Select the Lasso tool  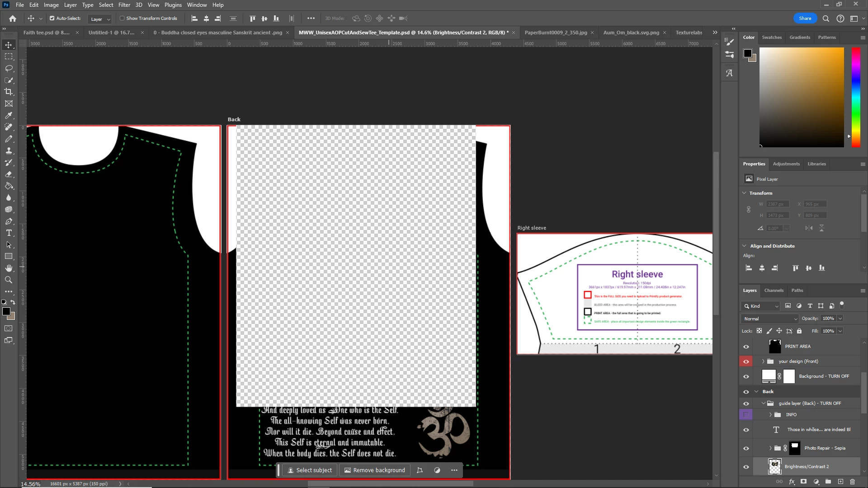(x=9, y=69)
